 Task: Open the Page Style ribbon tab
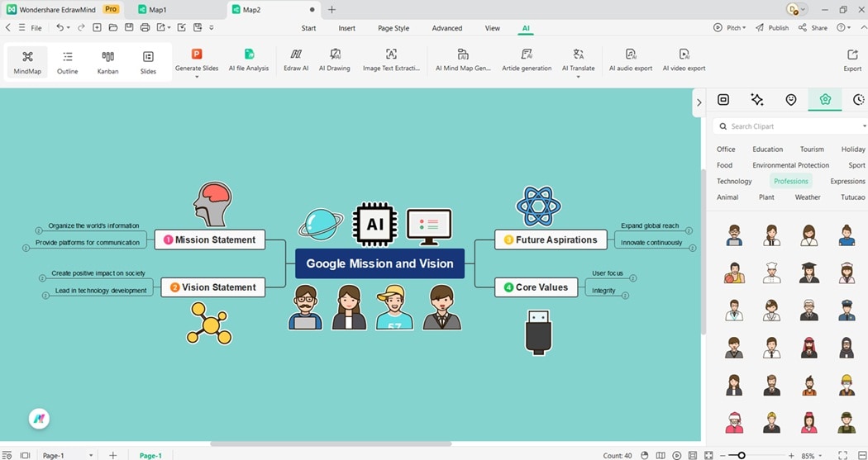pyautogui.click(x=393, y=28)
